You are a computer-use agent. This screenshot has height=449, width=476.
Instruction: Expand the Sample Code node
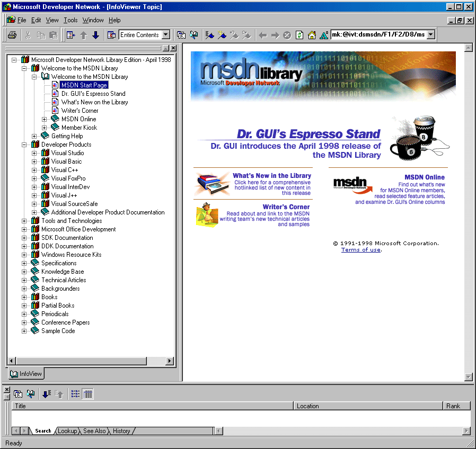24,331
